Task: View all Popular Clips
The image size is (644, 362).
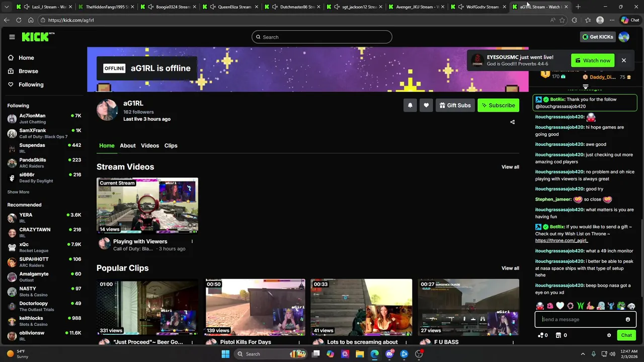Action: pyautogui.click(x=510, y=268)
